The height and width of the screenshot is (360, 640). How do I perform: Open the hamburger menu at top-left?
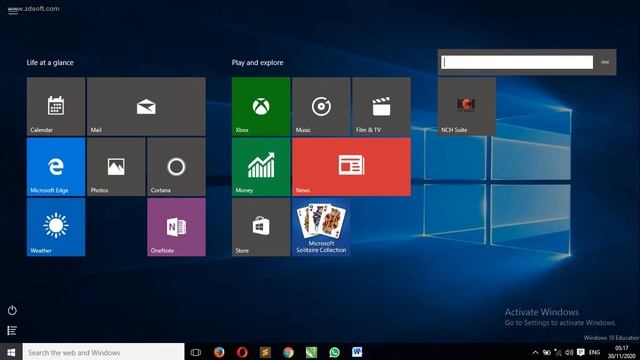[x=13, y=10]
